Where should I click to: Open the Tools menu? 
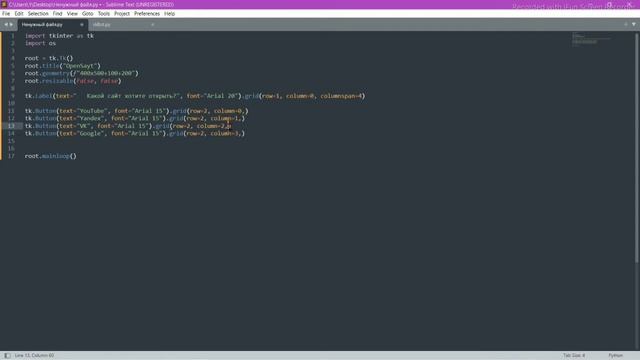click(104, 13)
